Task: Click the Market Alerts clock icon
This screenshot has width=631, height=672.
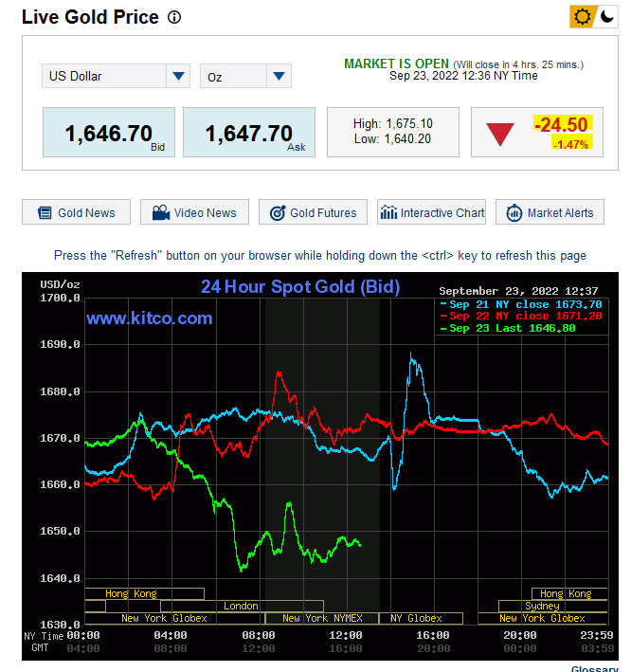Action: (514, 213)
